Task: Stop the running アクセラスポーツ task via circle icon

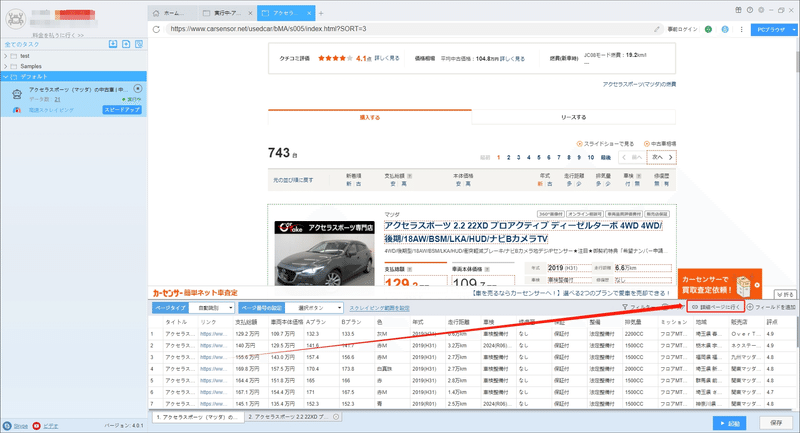Action: 137,89
